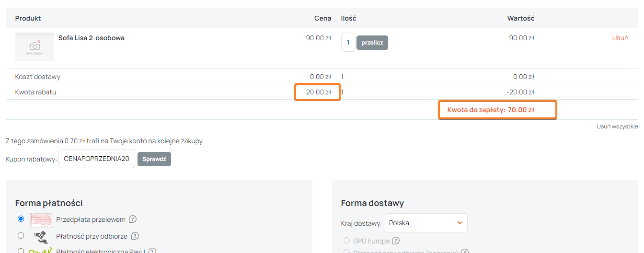The image size is (644, 253).
Task: Open the Kraj dostawy country dropdown
Action: click(425, 223)
